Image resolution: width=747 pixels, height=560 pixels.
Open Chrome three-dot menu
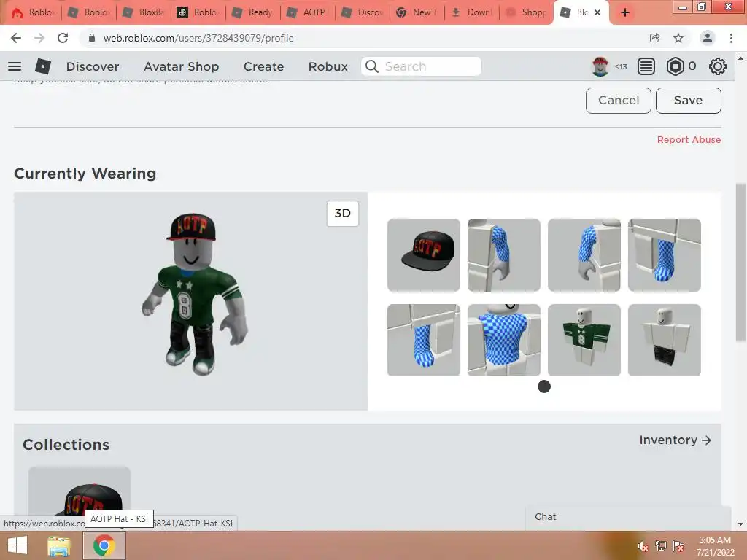click(731, 38)
